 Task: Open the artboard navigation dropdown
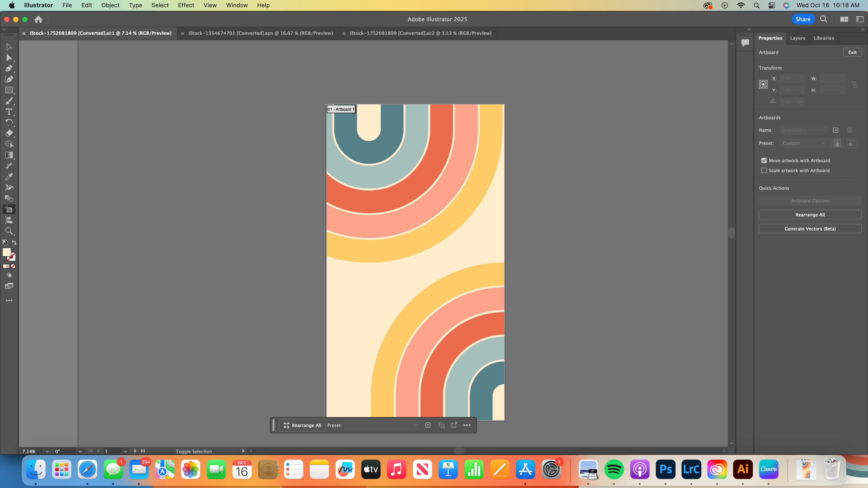point(125,451)
